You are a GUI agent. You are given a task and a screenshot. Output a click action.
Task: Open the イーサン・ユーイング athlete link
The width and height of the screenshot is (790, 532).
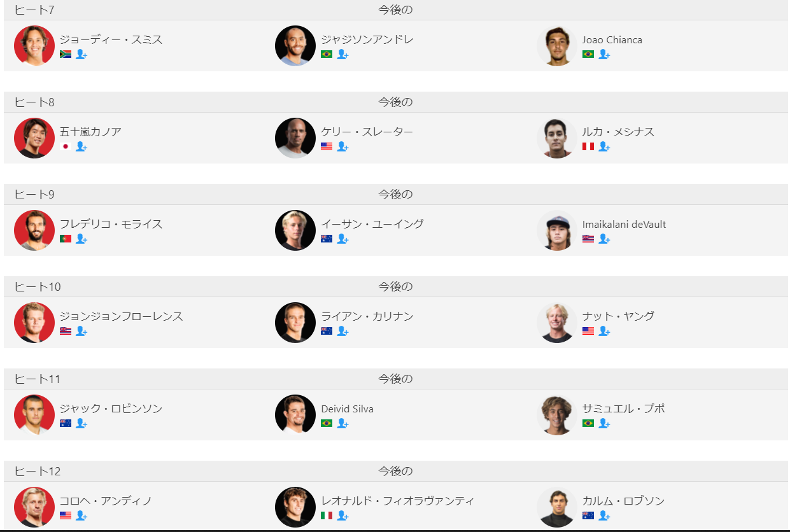click(372, 224)
